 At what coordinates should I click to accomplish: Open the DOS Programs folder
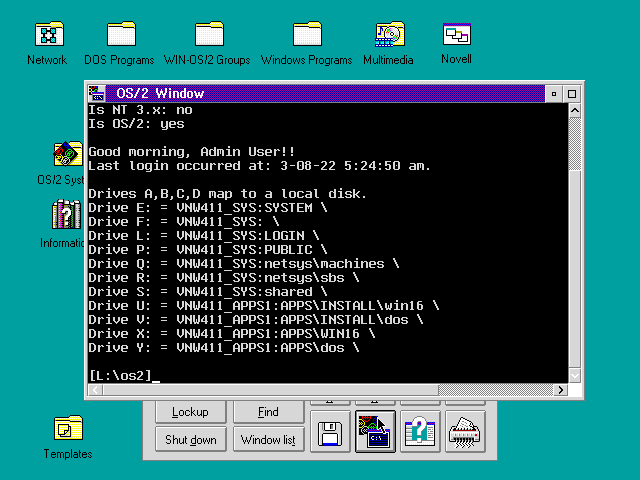coord(121,34)
